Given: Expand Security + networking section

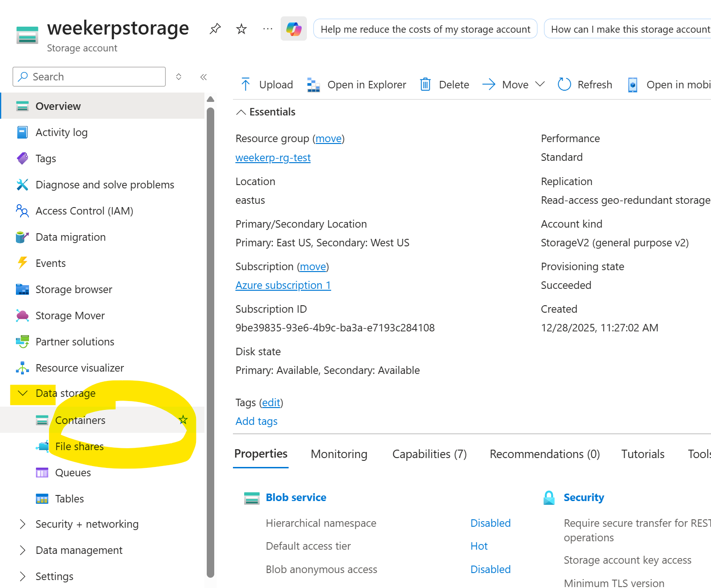Looking at the screenshot, I should 22,524.
